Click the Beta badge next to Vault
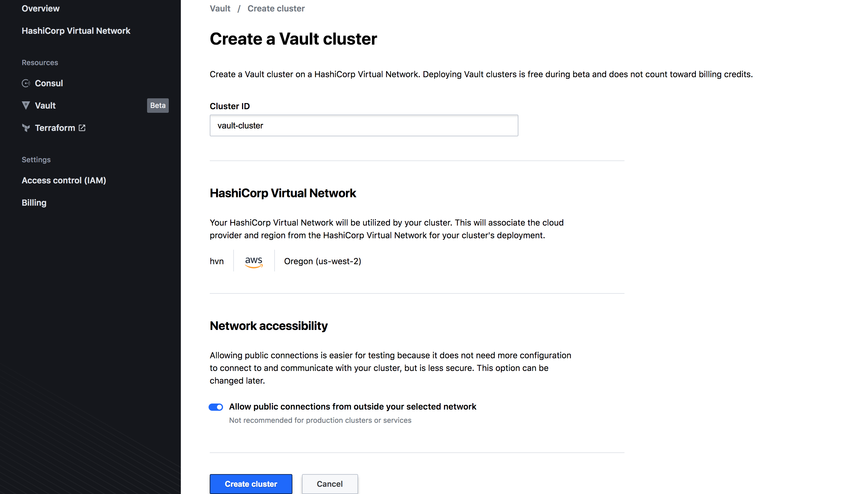The height and width of the screenshot is (494, 868). (158, 106)
